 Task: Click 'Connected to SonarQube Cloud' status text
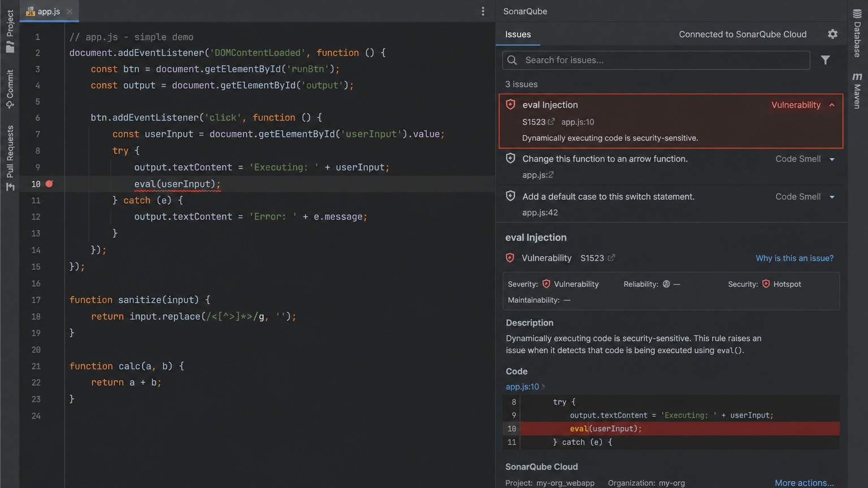pos(743,34)
